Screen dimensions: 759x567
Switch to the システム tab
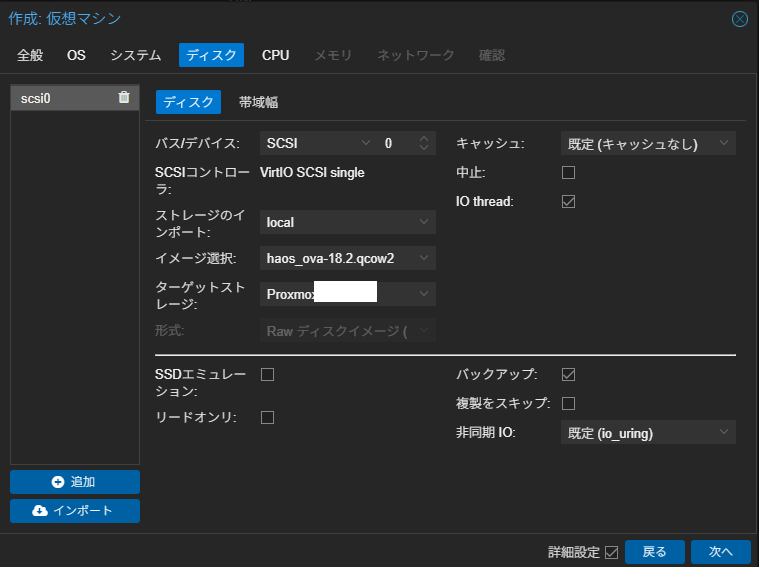(136, 55)
